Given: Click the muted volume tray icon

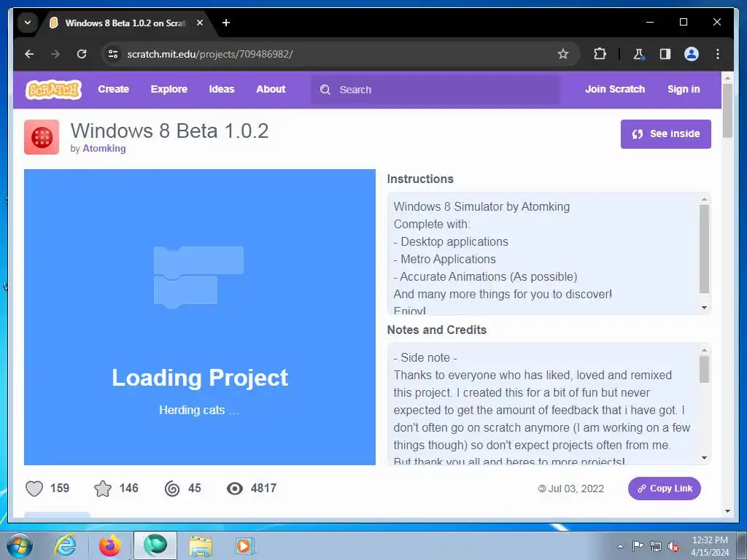Looking at the screenshot, I should click(x=673, y=547).
